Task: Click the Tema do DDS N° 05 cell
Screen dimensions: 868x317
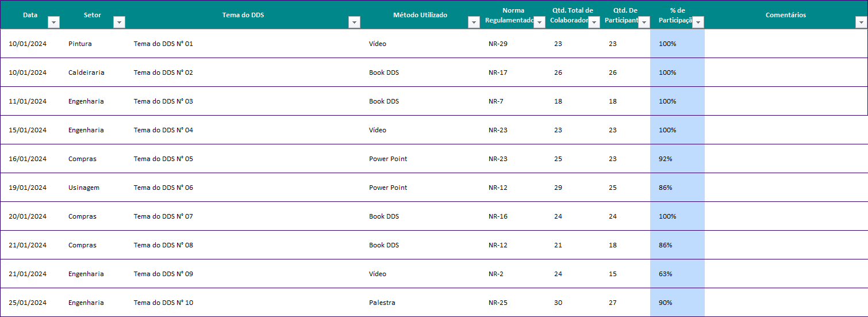Action: point(163,159)
